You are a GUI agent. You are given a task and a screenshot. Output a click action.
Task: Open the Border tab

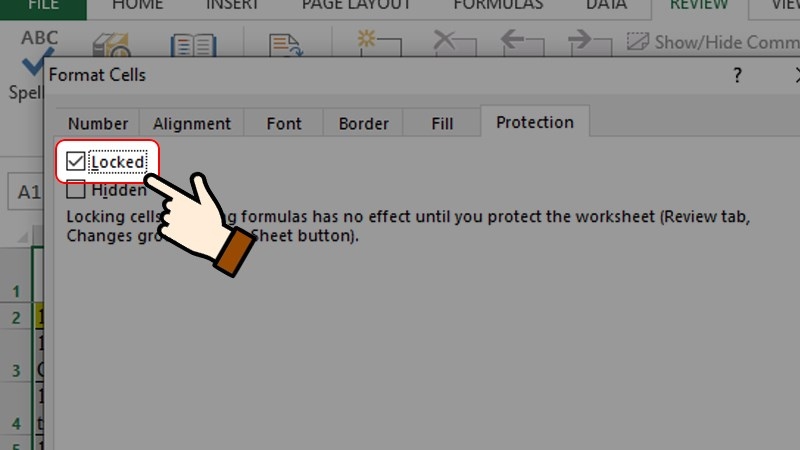coord(363,123)
